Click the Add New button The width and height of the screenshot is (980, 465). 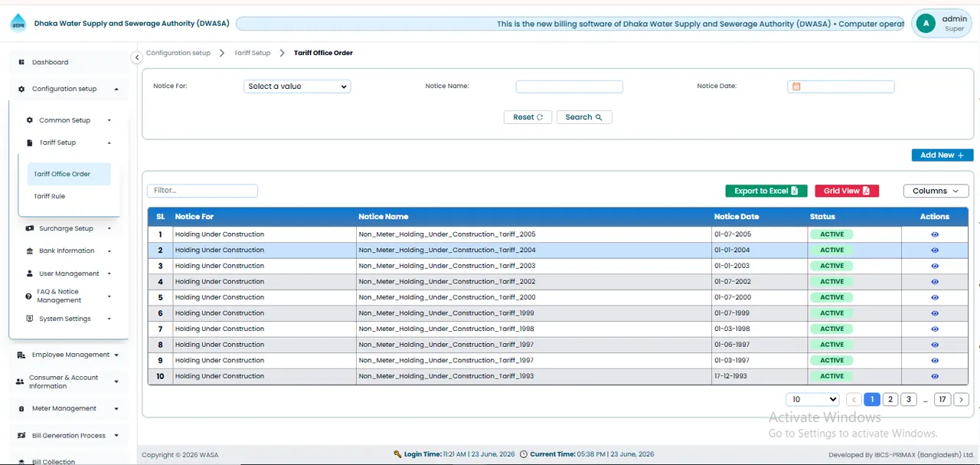pyautogui.click(x=942, y=155)
